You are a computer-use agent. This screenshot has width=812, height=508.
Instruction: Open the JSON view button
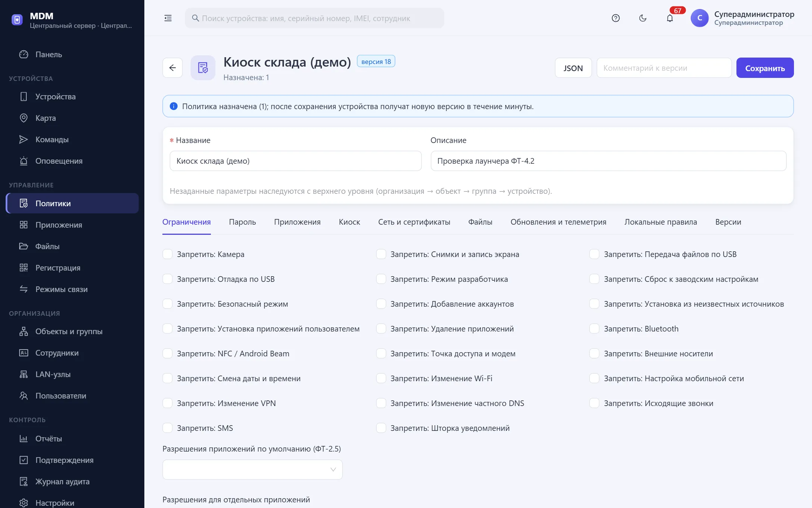(573, 68)
